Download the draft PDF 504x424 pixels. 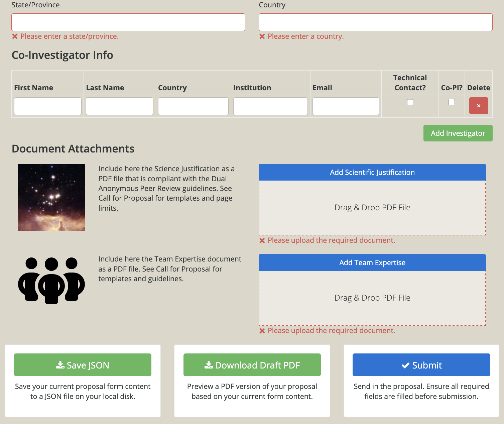click(x=252, y=365)
